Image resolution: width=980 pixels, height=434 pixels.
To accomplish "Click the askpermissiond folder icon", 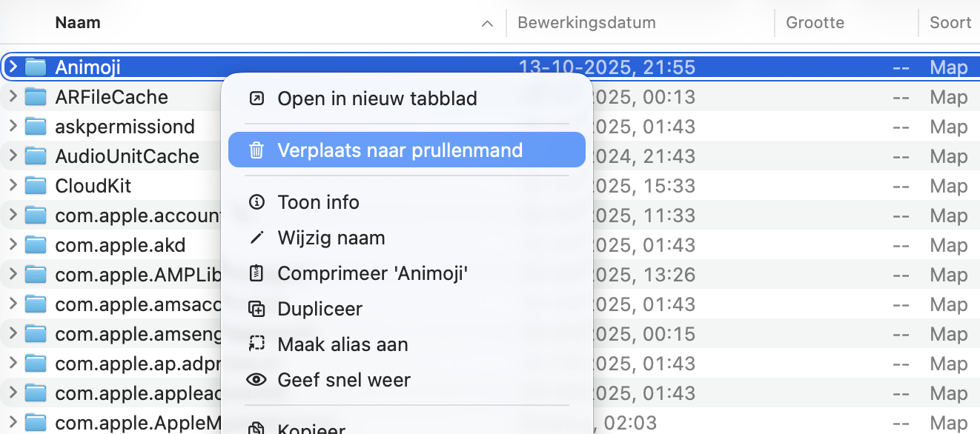I will (36, 126).
